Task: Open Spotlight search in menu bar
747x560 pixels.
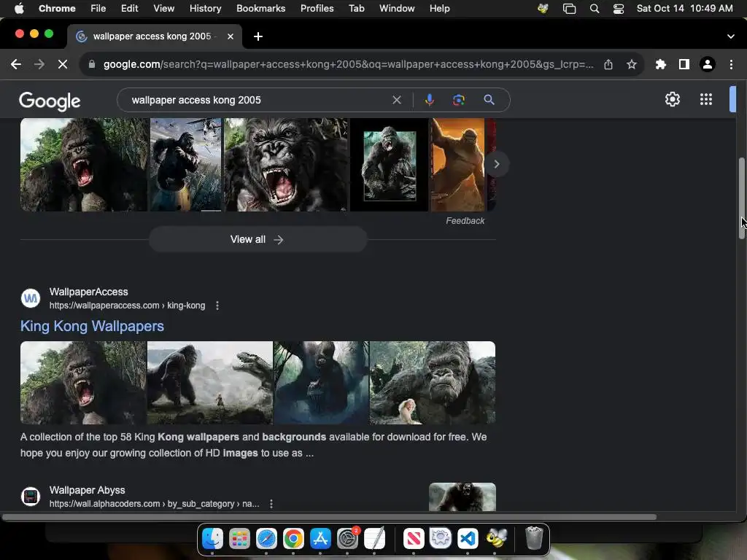Action: click(594, 9)
